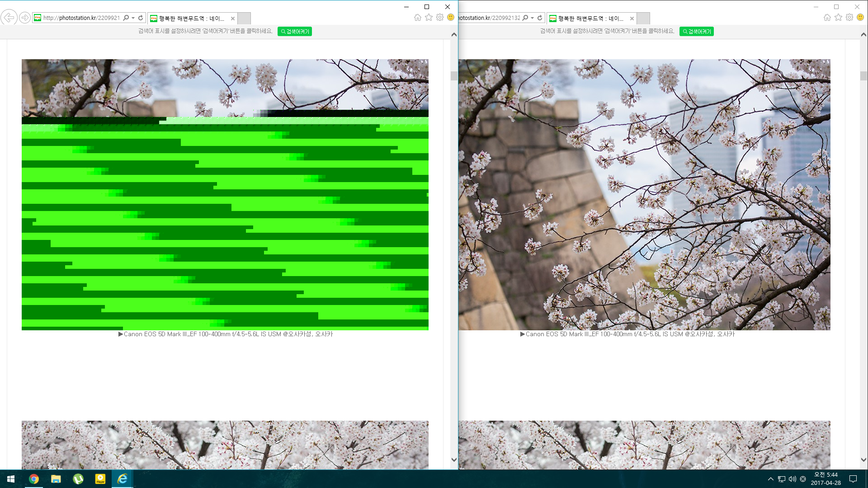Screen dimensions: 868x488
Task: Click the left window's scrollbar down arrow
Action: pos(454,460)
